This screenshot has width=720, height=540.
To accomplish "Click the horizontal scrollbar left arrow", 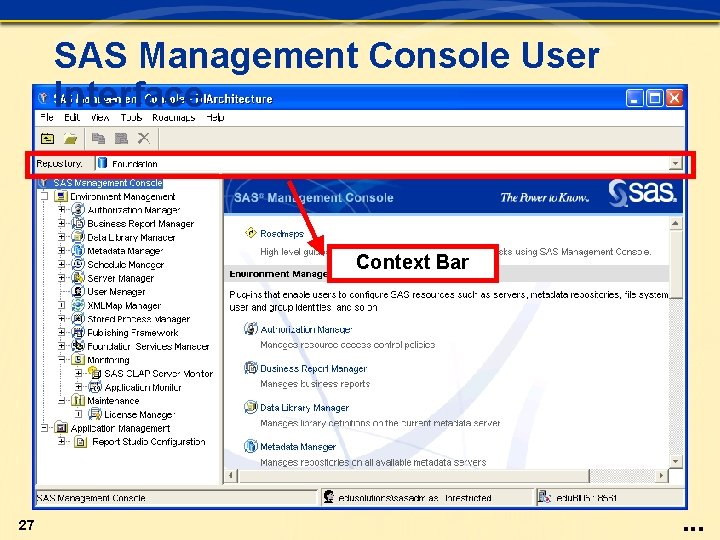I will click(231, 476).
